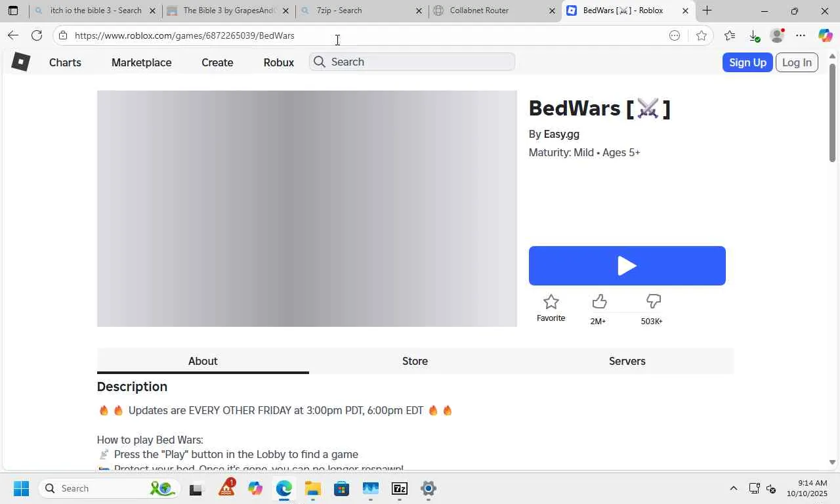This screenshot has width=840, height=504.
Task: Click the page vertical scrollbar thumb
Action: [832, 113]
